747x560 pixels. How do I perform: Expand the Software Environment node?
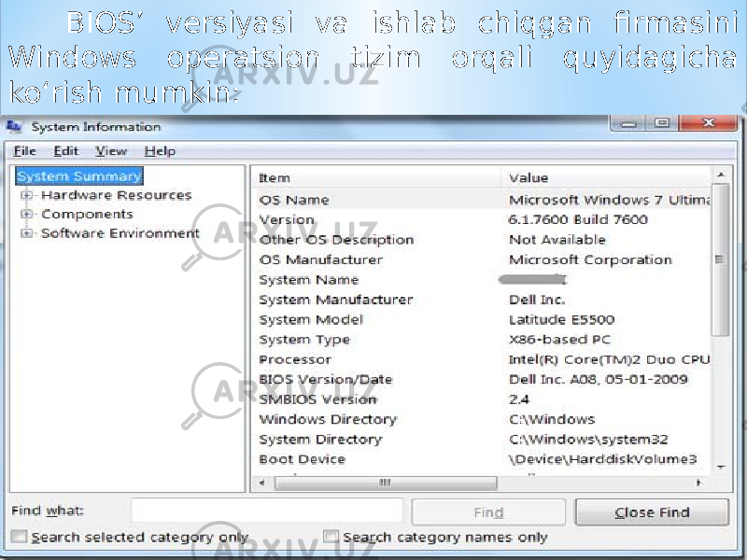coord(27,233)
